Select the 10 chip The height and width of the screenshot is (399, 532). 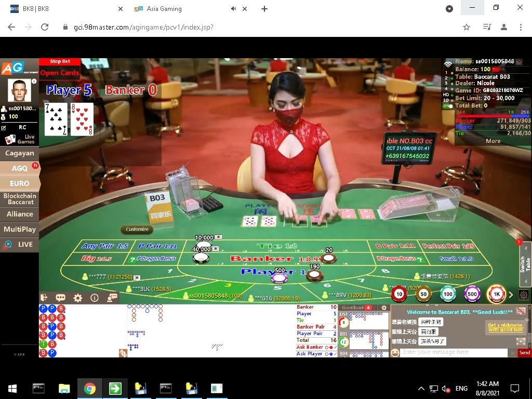[x=399, y=294]
